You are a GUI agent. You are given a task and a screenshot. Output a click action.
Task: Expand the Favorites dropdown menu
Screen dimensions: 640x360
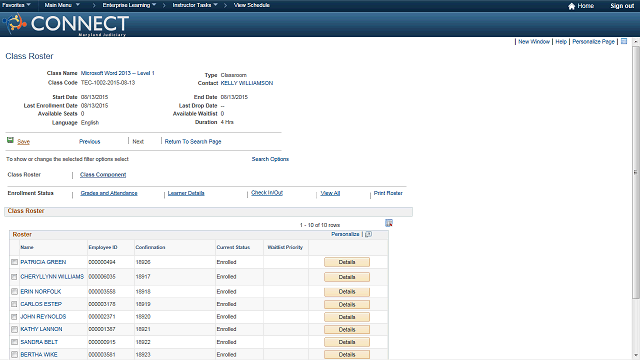coord(16,5)
